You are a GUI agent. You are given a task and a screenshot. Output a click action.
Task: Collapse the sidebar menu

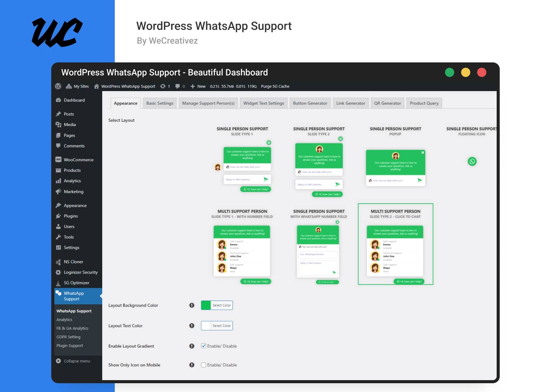pos(73,361)
